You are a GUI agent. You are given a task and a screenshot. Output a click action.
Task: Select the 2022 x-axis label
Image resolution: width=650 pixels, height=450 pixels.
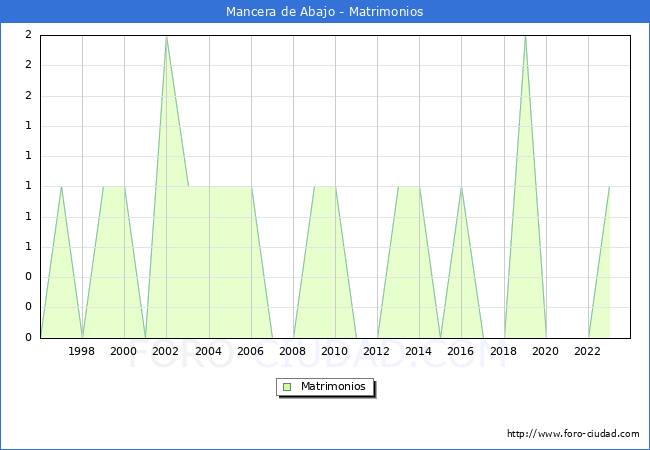(x=588, y=351)
